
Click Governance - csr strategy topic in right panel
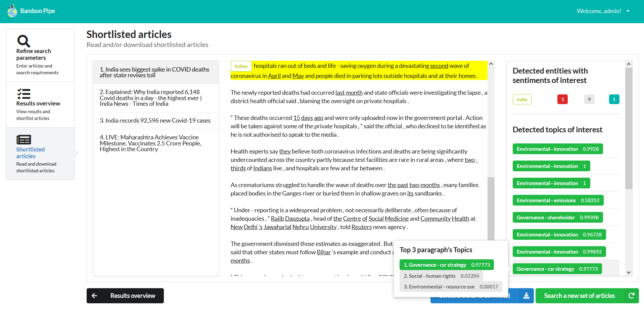pos(557,269)
